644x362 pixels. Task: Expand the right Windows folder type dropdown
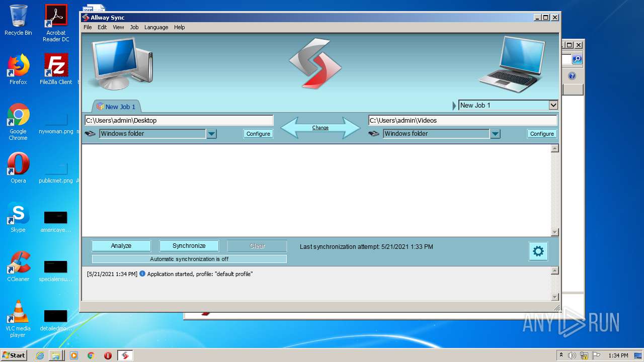coord(496,134)
